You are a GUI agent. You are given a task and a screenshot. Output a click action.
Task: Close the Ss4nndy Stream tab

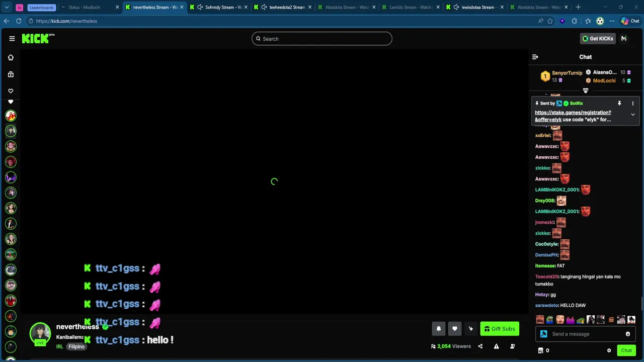pos(246,7)
